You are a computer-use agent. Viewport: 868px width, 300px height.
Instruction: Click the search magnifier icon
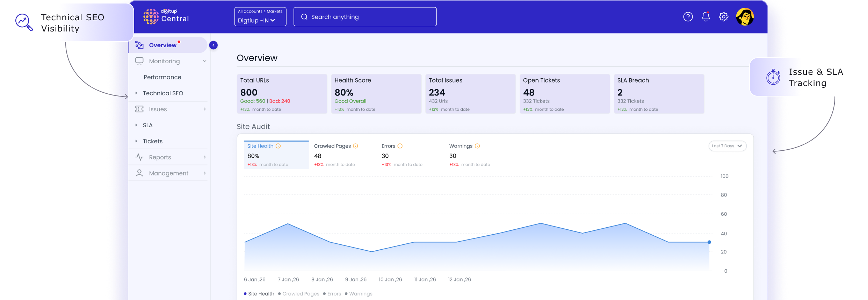point(304,17)
